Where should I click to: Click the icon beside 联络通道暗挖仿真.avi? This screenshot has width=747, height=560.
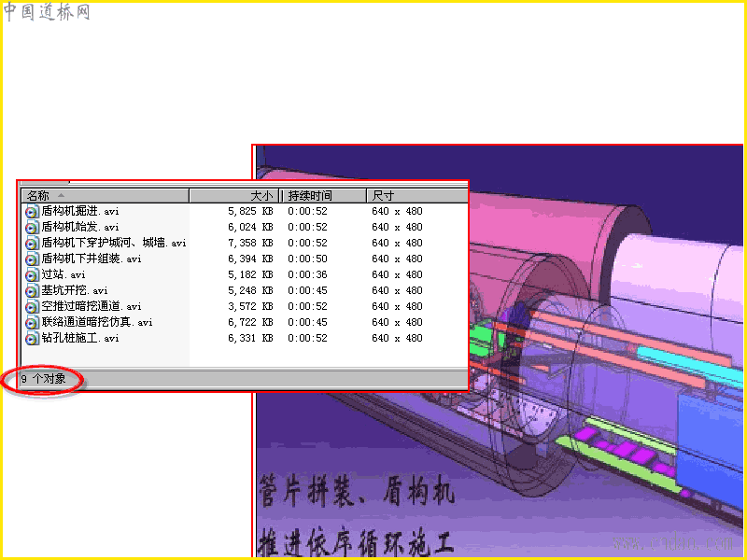(32, 322)
